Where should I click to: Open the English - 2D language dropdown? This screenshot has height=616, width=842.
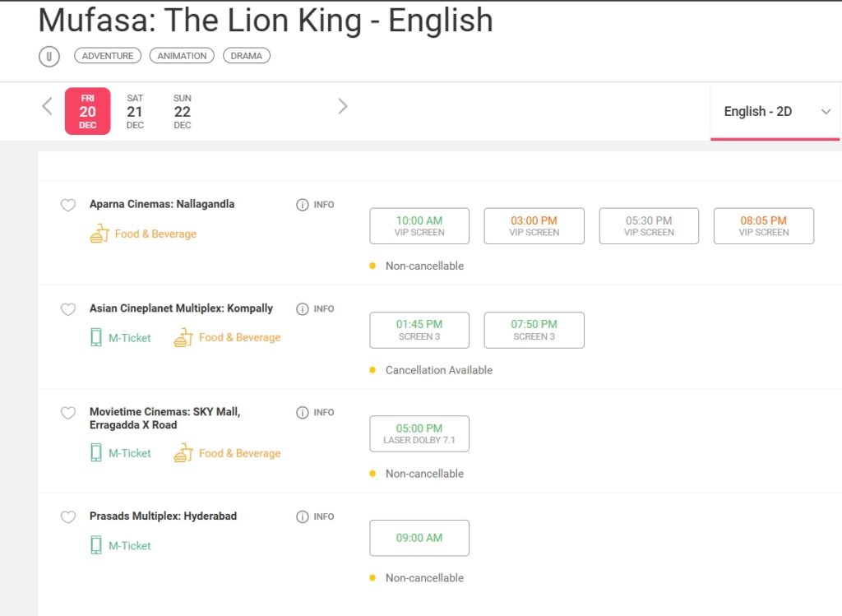[775, 112]
